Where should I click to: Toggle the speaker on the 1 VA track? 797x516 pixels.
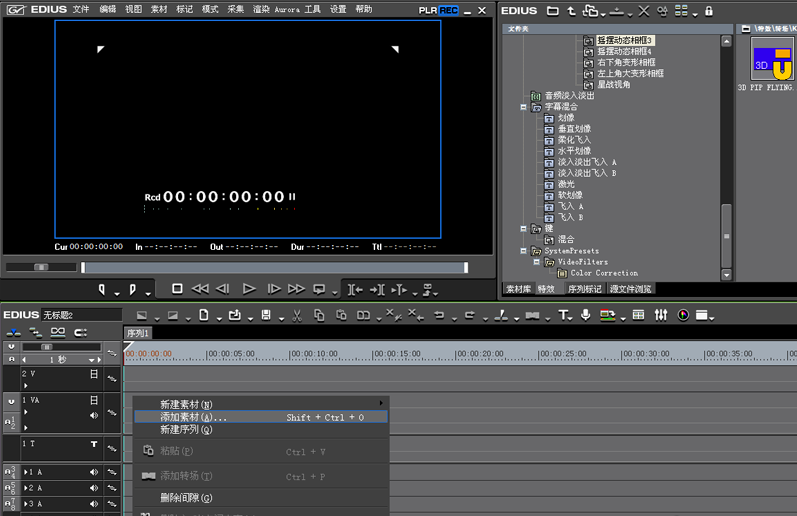[95, 415]
